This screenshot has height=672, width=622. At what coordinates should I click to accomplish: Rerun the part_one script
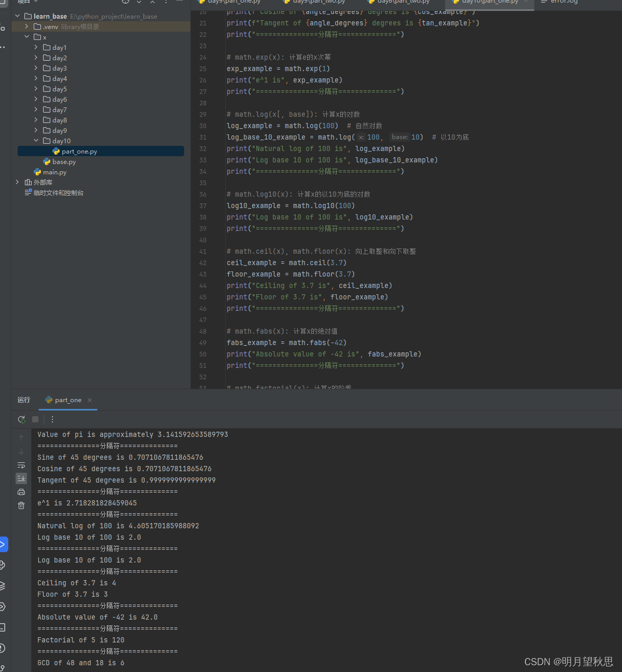tap(21, 419)
